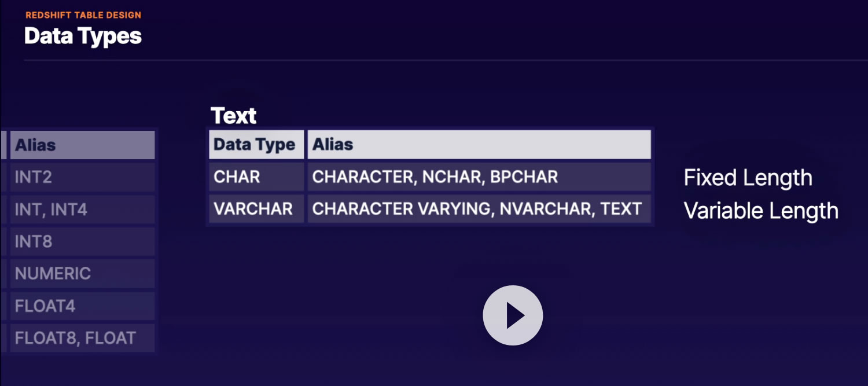Select the FLOAT8, FLOAT alias cell

pyautogui.click(x=82, y=338)
